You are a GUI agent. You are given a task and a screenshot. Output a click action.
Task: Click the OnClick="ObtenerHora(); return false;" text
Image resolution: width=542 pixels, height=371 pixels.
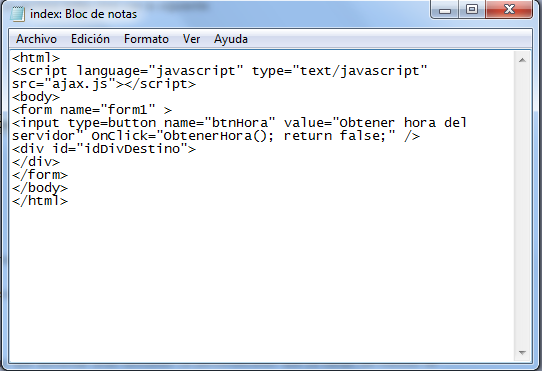(x=243, y=136)
